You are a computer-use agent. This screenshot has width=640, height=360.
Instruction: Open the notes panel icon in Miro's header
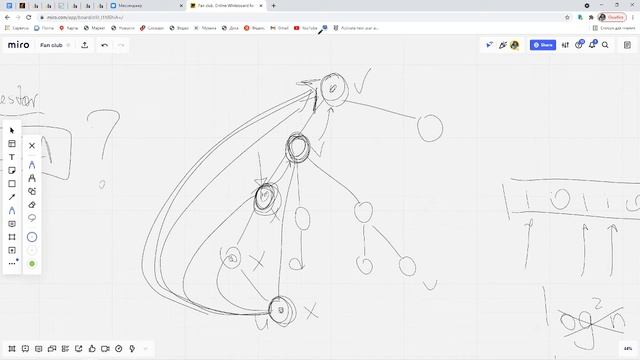tap(627, 45)
